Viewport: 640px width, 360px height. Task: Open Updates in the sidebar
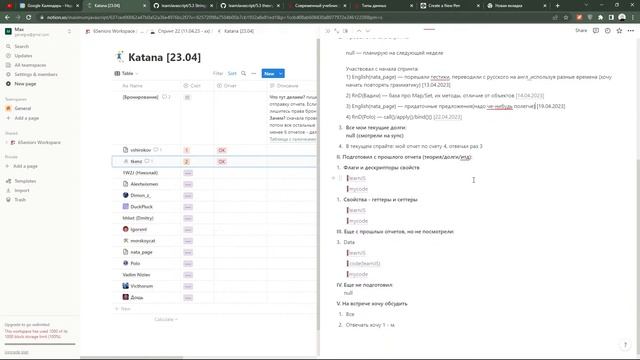23,56
